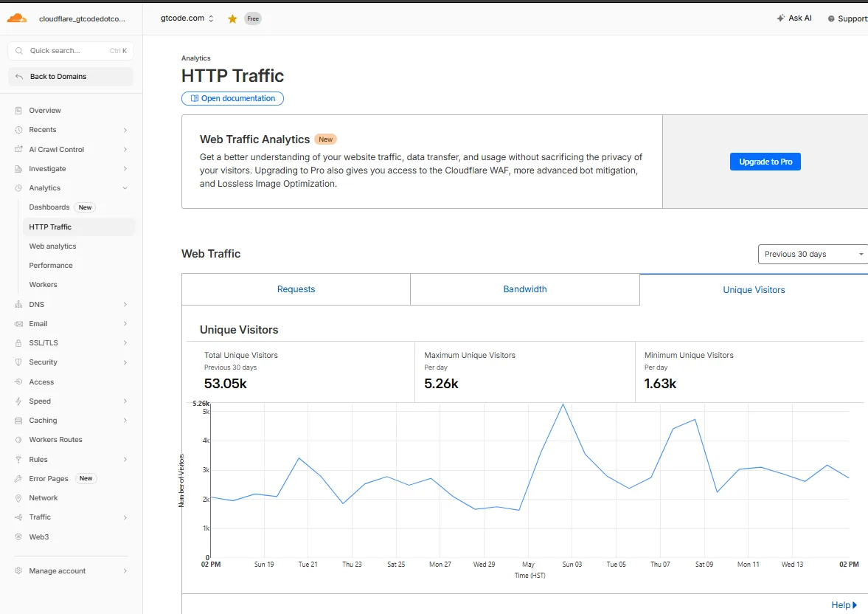
Task: Click the 5.26k maximum visitors value
Action: tap(441, 384)
